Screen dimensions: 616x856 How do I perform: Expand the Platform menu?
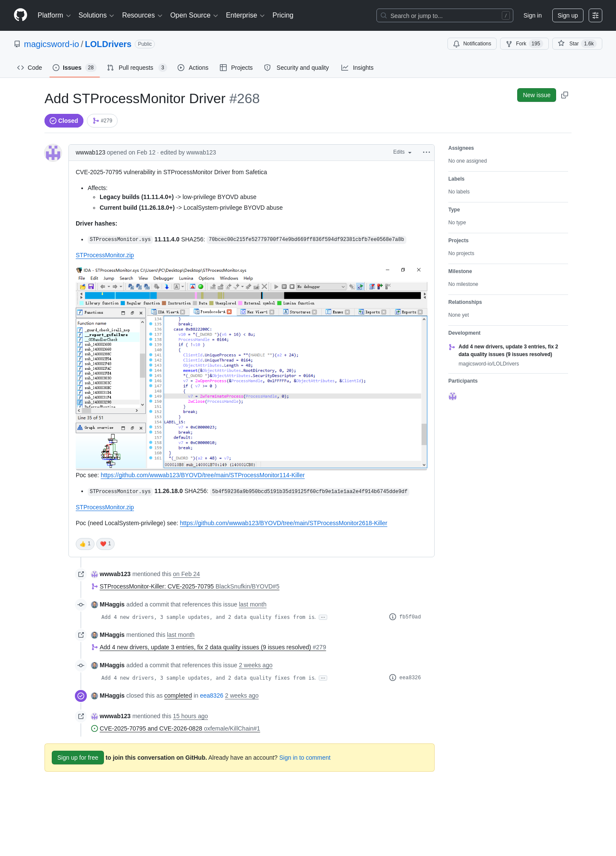[x=54, y=15]
